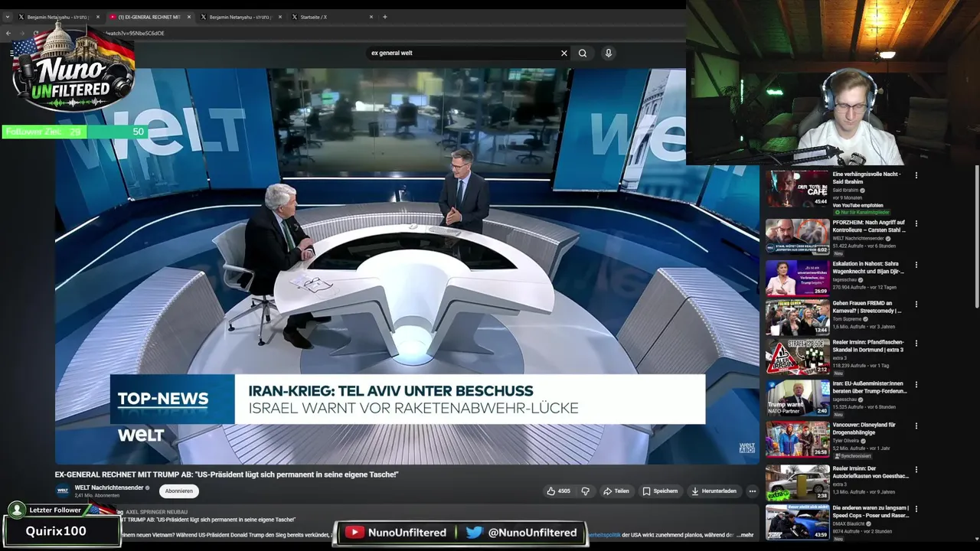This screenshot has height=551, width=980.
Task: Open options for 'Pfandflaschen-Skandal' video
Action: click(x=916, y=344)
